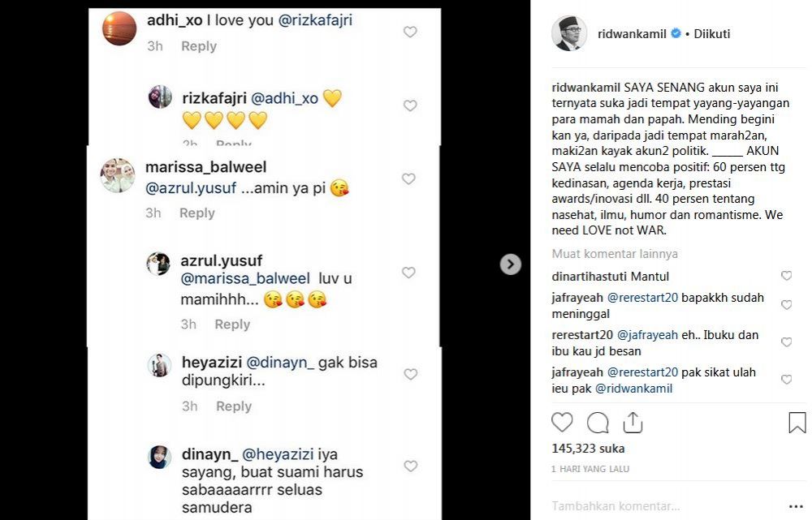
Task: Like adhi_xo's comment with its heart icon
Action: (x=410, y=32)
